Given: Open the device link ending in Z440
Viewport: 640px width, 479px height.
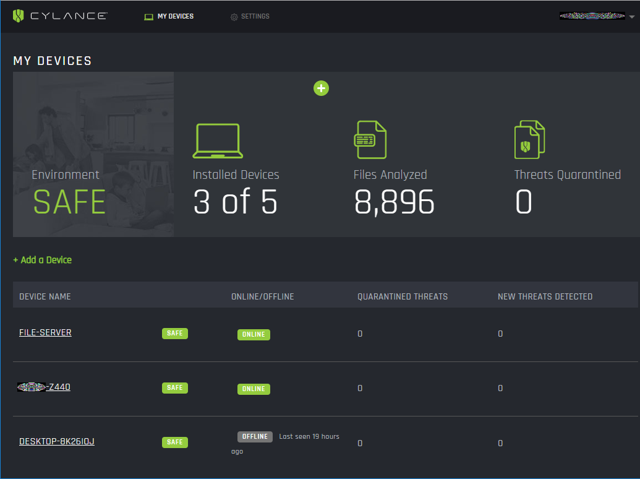Looking at the screenshot, I should pyautogui.click(x=44, y=387).
